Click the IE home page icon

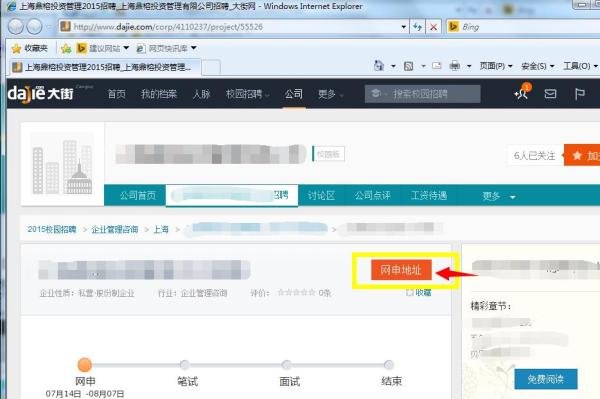point(378,66)
